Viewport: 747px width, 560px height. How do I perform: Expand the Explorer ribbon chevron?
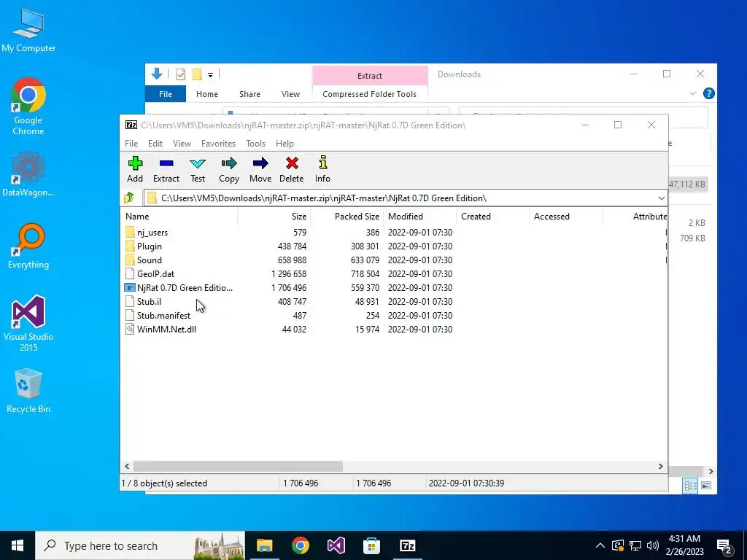693,93
